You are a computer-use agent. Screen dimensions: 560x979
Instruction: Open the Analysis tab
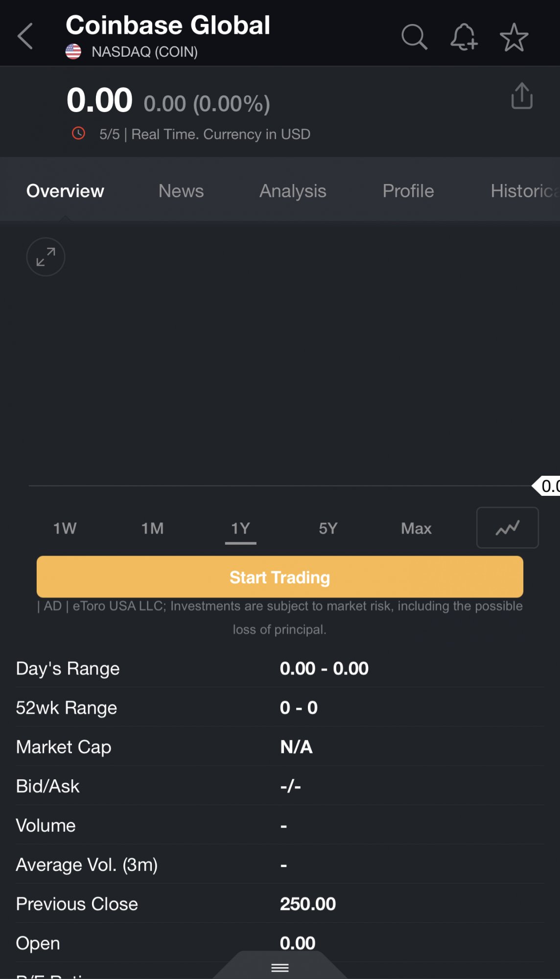[293, 191]
